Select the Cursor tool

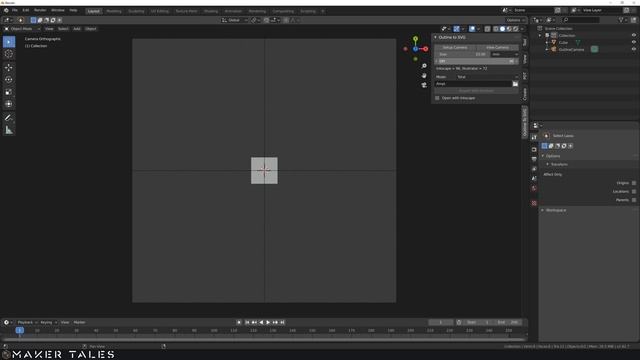pos(9,54)
